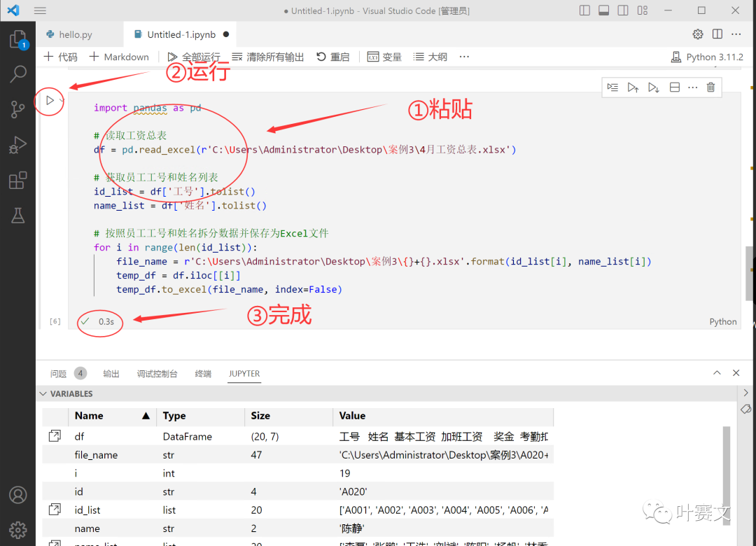756x546 pixels.
Task: Select the Run and Debug icon
Action: coord(18,145)
